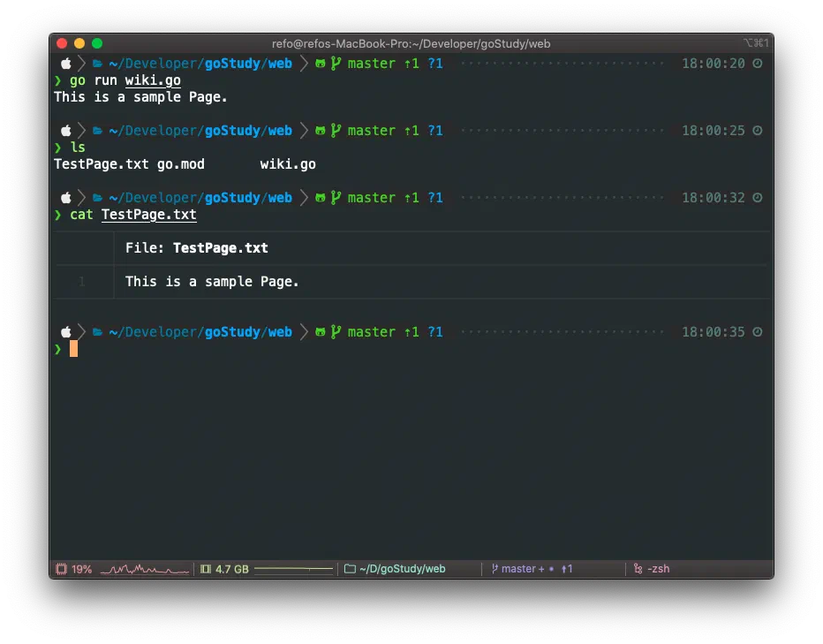This screenshot has width=823, height=644.
Task: Click the folder icon in status bar
Action: click(x=350, y=569)
